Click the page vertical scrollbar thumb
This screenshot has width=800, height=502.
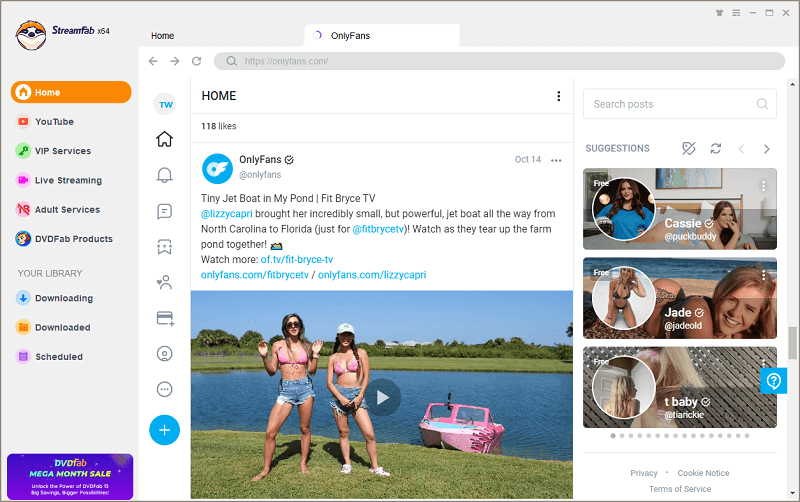(792, 343)
